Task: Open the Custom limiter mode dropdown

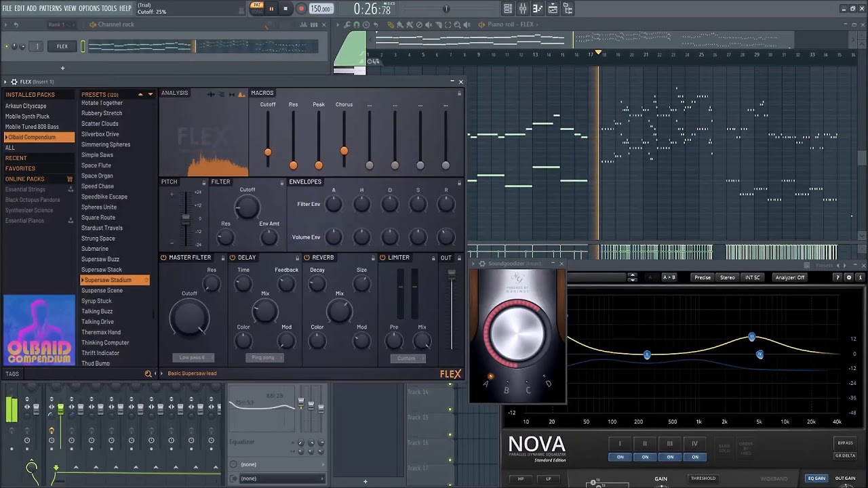Action: click(407, 359)
